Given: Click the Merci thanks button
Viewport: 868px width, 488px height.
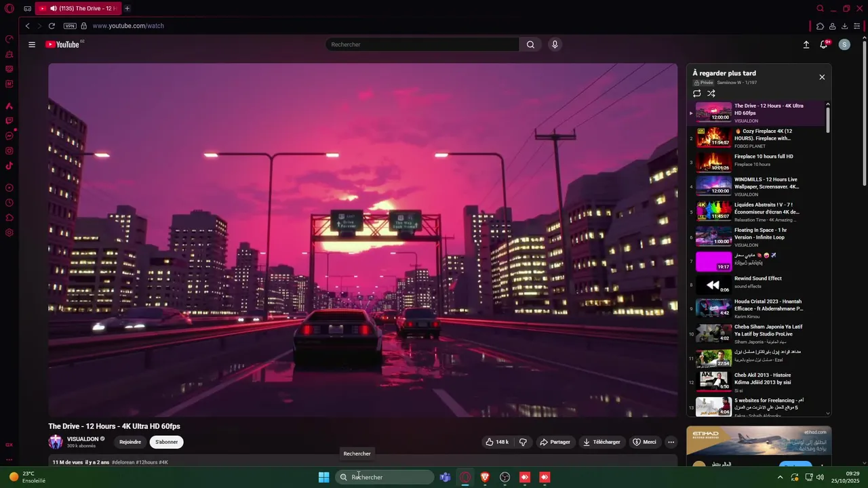Looking at the screenshot, I should tap(644, 442).
